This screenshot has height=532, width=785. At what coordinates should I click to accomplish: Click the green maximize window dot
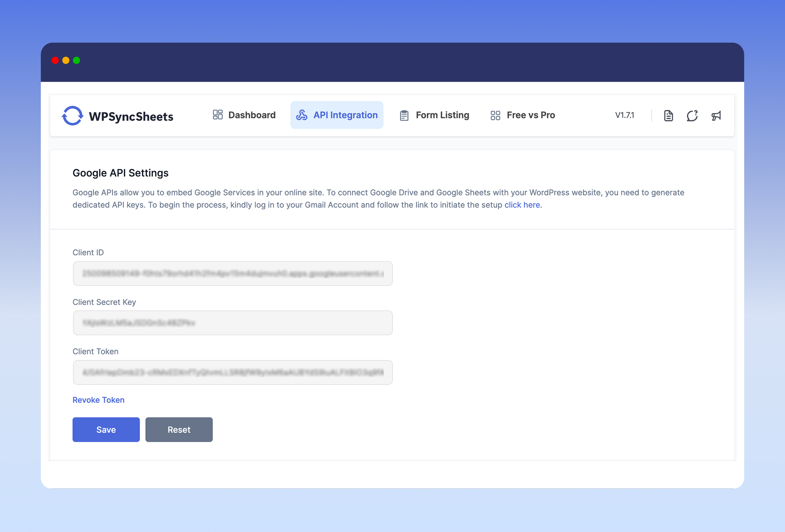point(77,60)
